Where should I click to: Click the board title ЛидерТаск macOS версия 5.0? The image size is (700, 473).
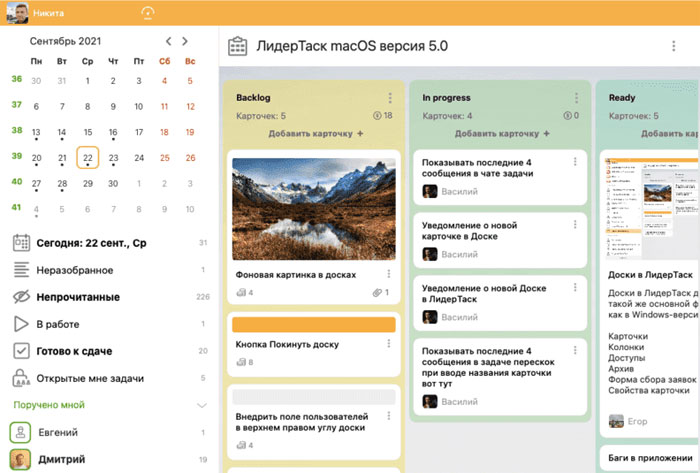pyautogui.click(x=352, y=46)
